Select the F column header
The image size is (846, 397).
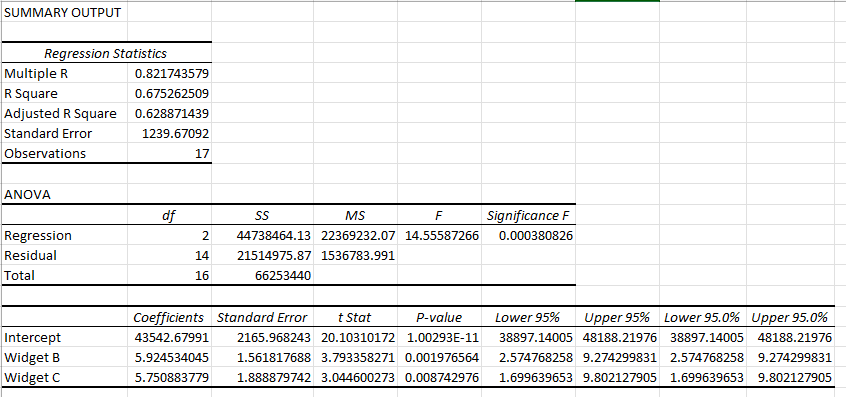(x=439, y=216)
